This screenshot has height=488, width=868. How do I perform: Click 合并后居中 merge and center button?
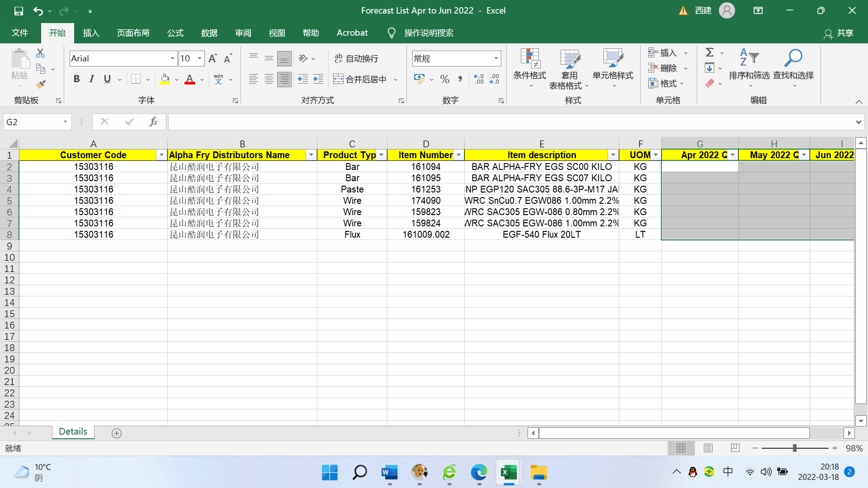(360, 79)
